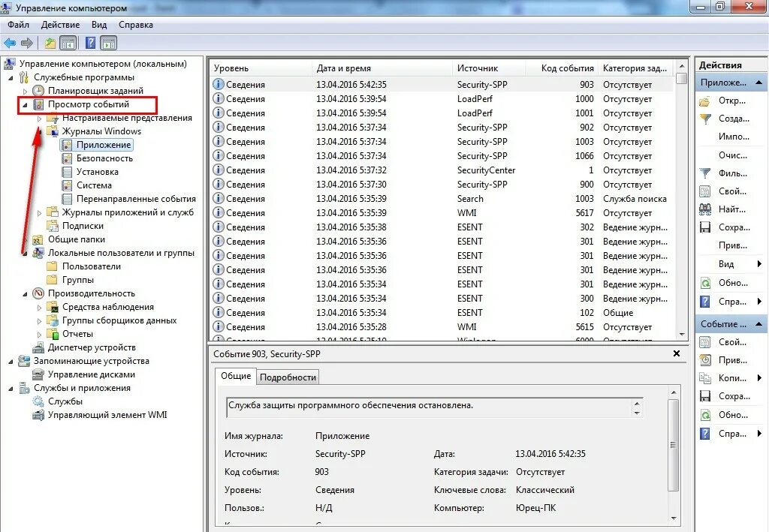Click the Производительность gauge icon

[x=38, y=293]
